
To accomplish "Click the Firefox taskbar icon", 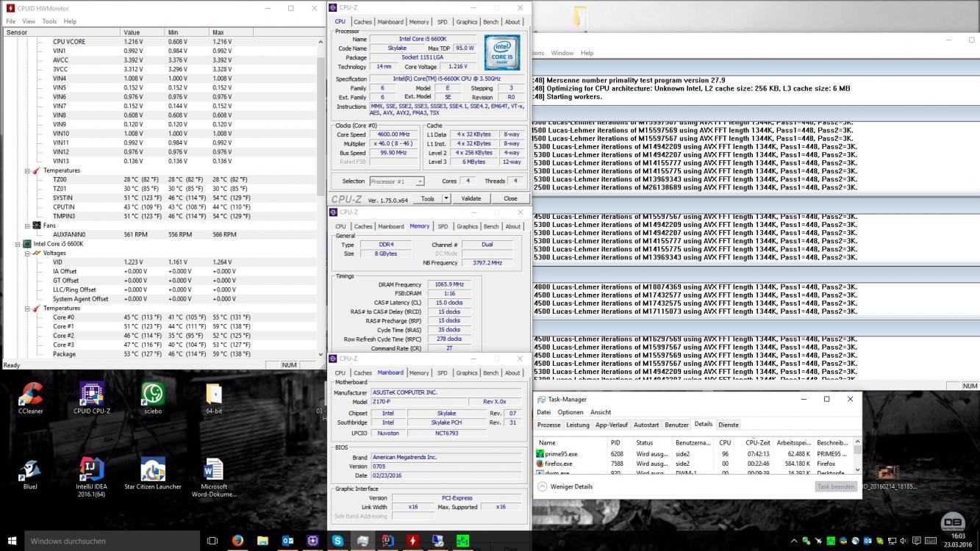I will point(237,541).
